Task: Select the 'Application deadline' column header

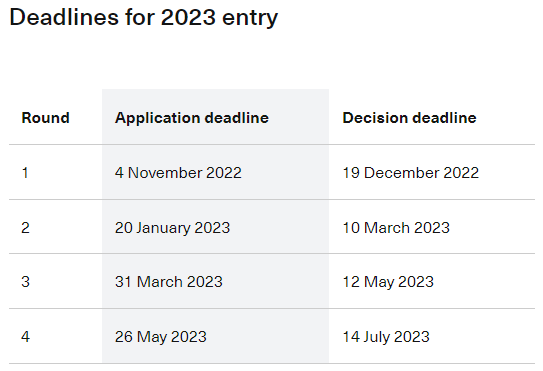Action: (192, 118)
